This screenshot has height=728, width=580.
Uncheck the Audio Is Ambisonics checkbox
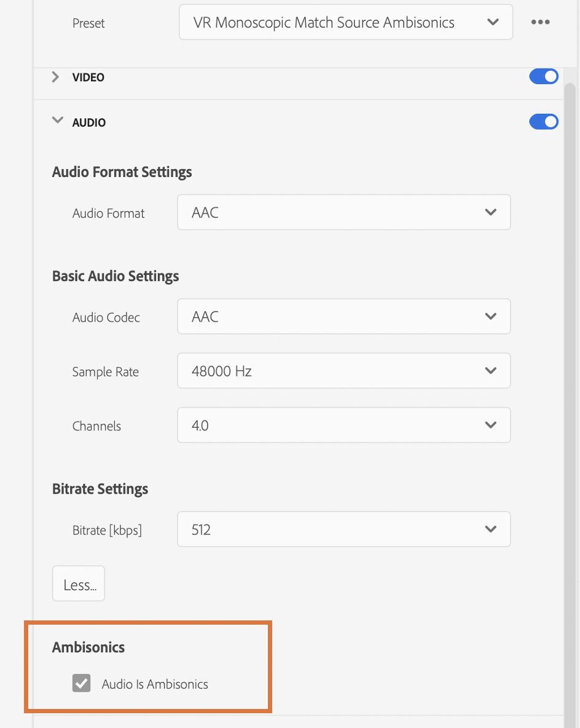(82, 683)
